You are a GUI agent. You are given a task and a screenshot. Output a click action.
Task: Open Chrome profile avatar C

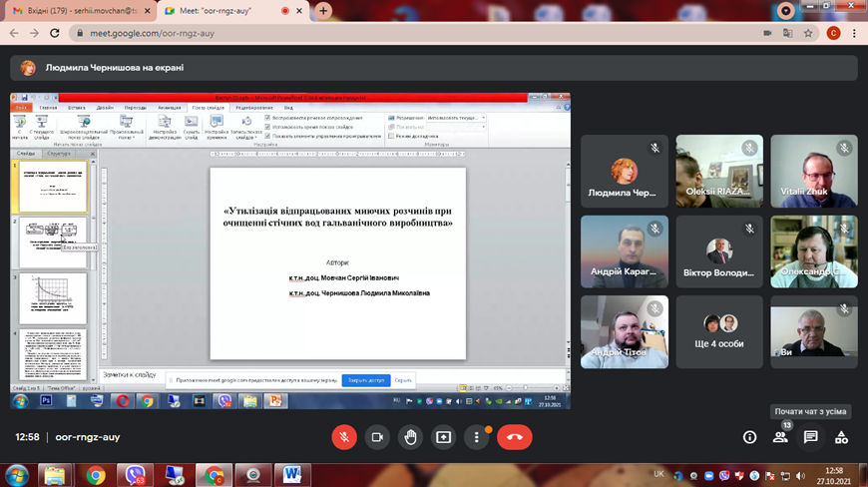tap(833, 33)
